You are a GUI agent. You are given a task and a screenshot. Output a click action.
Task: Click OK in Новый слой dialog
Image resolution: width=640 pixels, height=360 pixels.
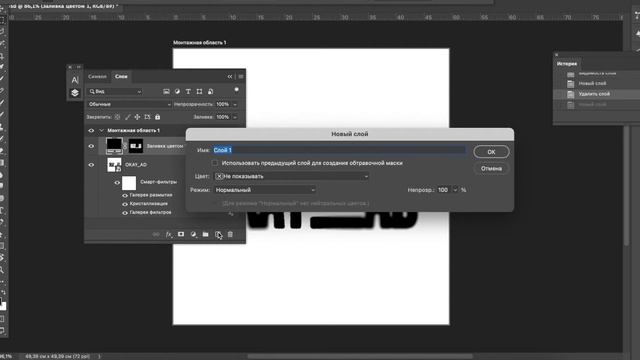[x=491, y=152]
